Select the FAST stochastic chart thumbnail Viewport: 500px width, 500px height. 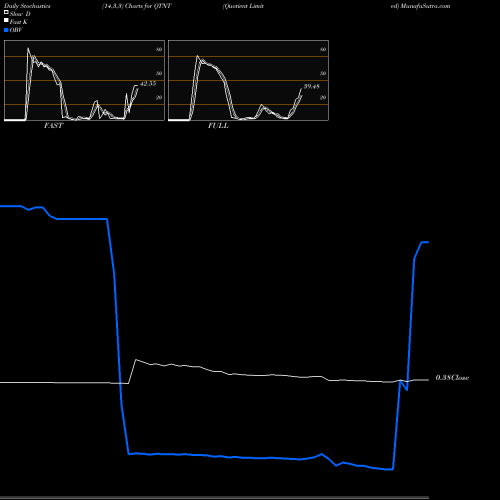[84, 80]
